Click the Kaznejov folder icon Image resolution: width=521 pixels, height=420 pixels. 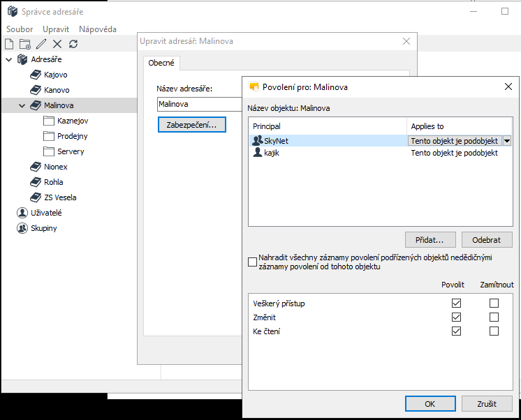pyautogui.click(x=49, y=121)
